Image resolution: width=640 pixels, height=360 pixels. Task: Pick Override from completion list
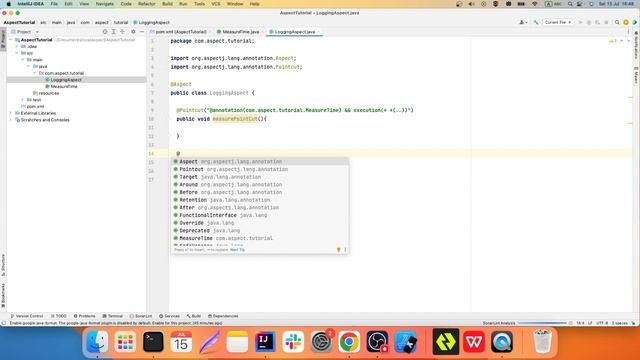260,223
